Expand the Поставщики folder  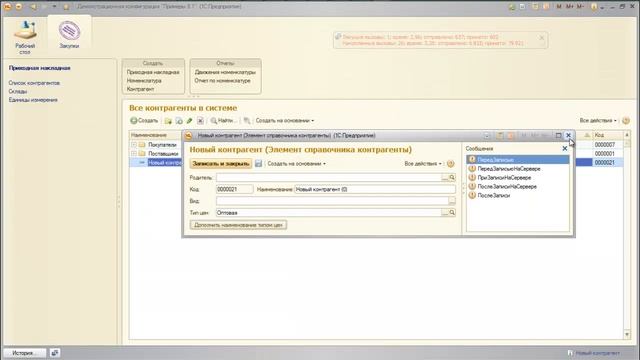(134, 153)
